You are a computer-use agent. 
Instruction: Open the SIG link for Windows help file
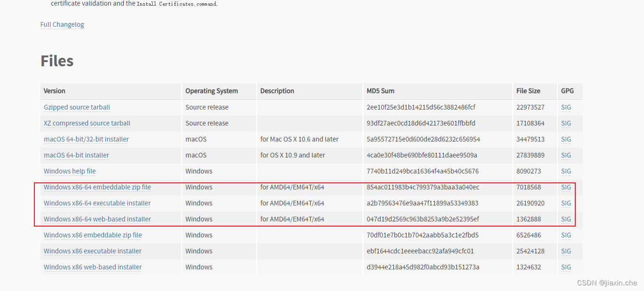point(565,171)
